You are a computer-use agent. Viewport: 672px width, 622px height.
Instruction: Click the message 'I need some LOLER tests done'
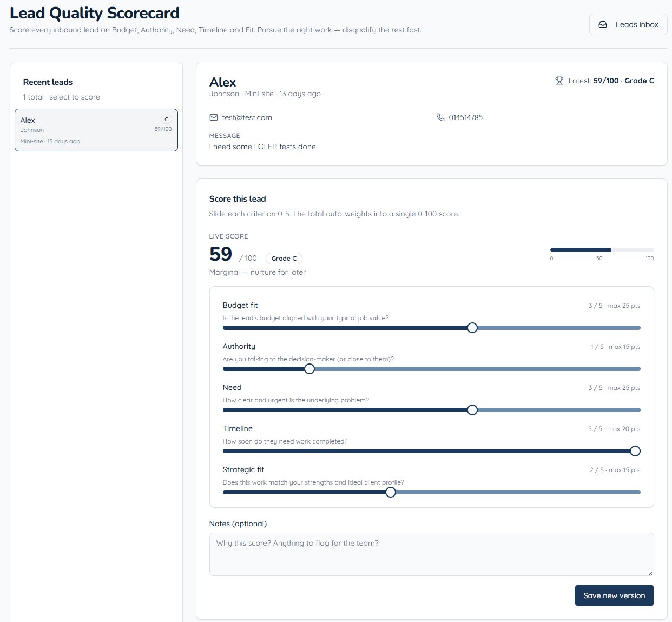(x=262, y=147)
